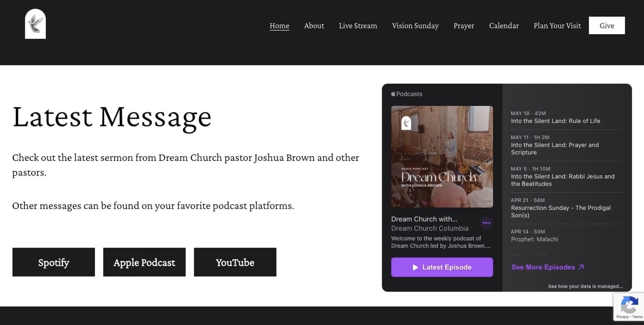Click the Dream Church podcast cover art

pos(442,156)
